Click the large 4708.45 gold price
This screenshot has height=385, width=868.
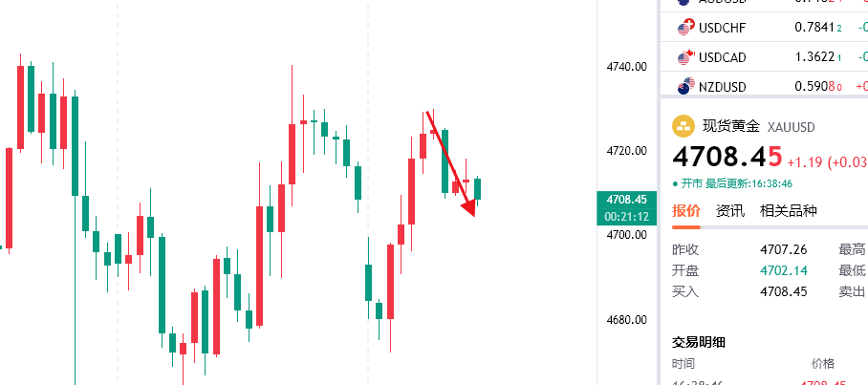click(x=727, y=156)
